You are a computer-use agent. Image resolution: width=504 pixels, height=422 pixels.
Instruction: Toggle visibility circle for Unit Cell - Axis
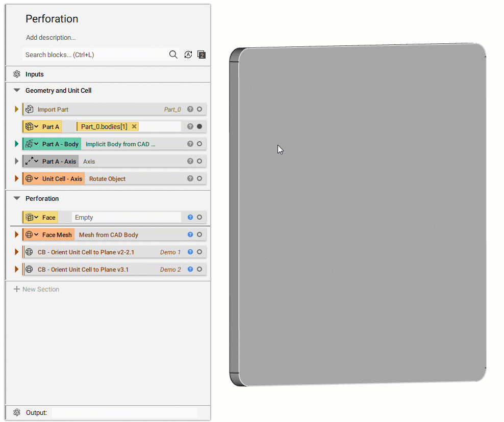point(199,178)
